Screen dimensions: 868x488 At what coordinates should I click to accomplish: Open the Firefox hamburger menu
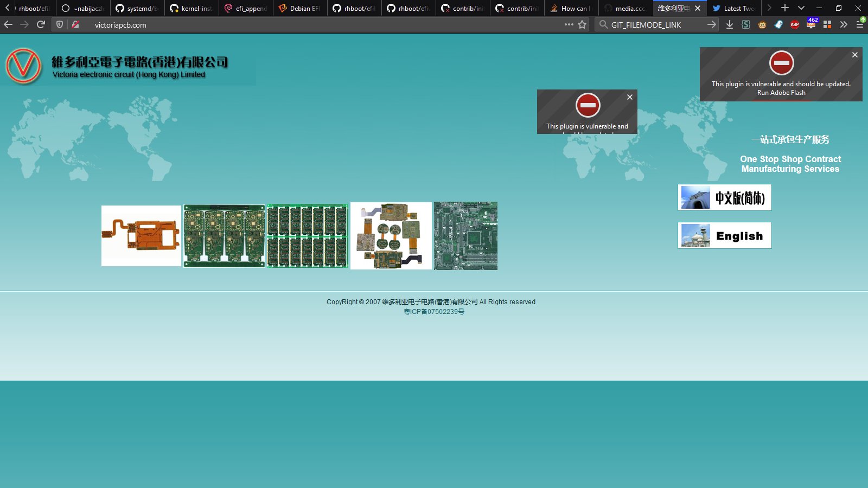click(860, 24)
